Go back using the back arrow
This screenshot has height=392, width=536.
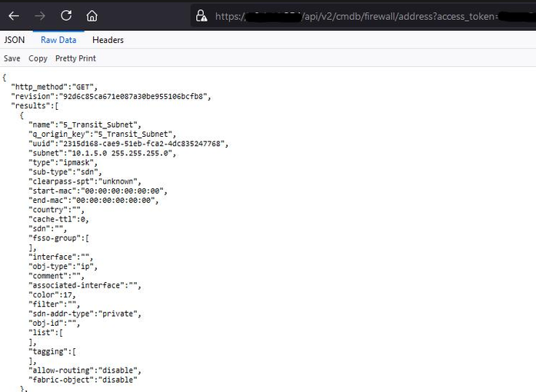[x=14, y=15]
